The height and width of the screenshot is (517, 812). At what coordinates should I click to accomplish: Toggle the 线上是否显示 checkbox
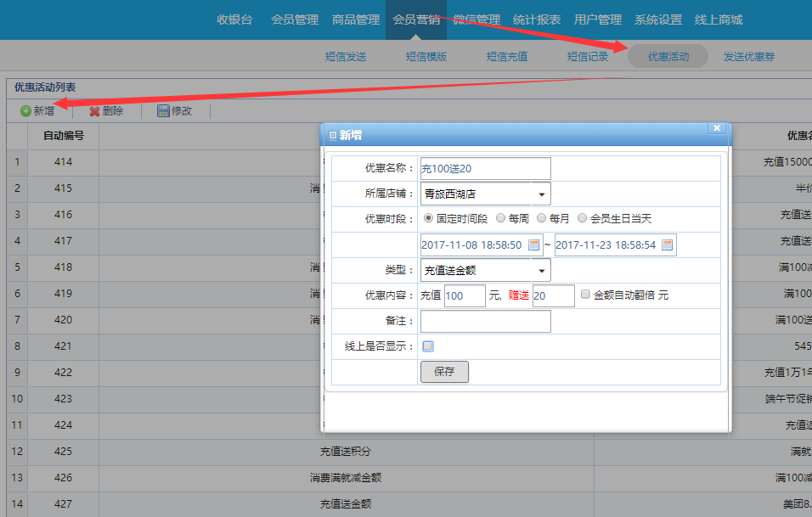[x=428, y=346]
